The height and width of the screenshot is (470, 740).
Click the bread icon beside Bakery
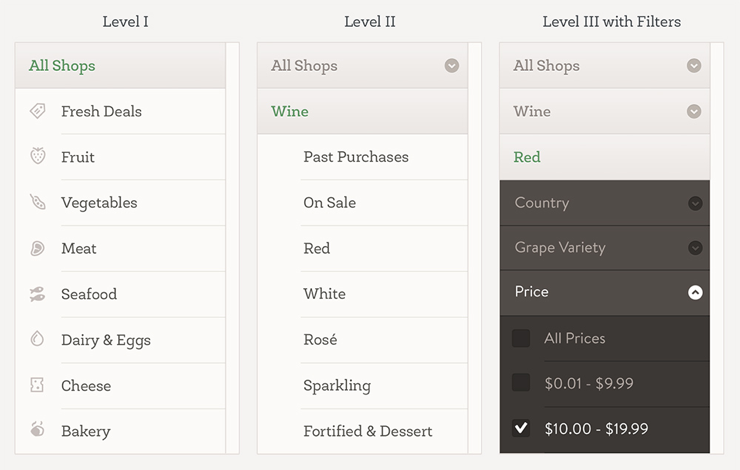pos(37,428)
